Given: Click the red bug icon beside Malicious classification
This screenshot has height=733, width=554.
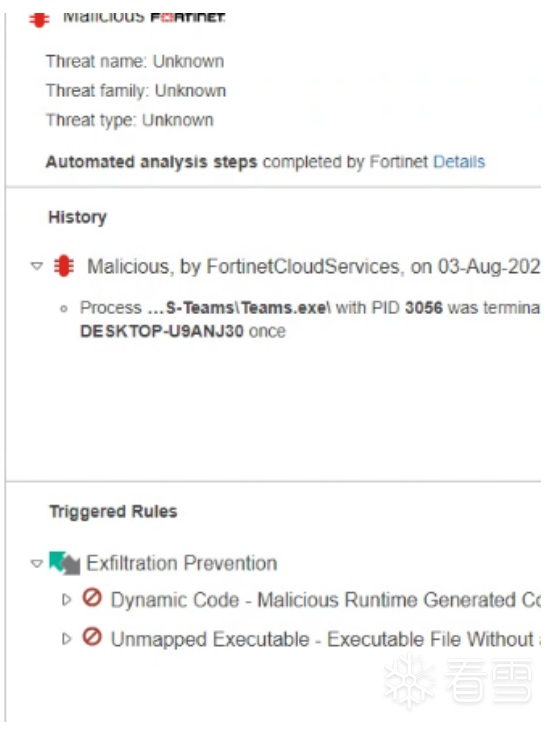Looking at the screenshot, I should pyautogui.click(x=39, y=20).
